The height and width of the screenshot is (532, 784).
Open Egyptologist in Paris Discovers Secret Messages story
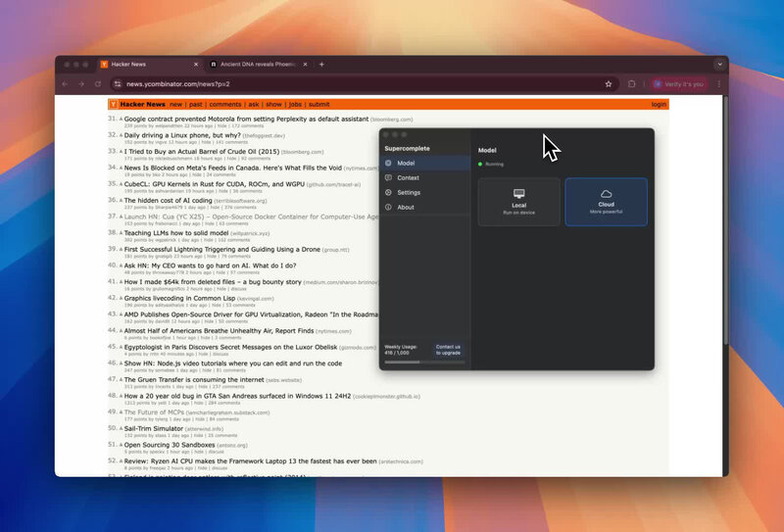coord(230,347)
